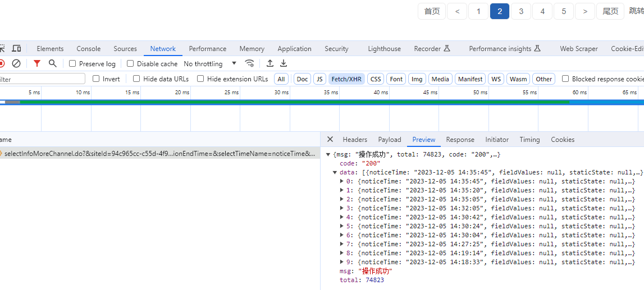
Task: Expand data item 0 in the preview
Action: point(342,181)
